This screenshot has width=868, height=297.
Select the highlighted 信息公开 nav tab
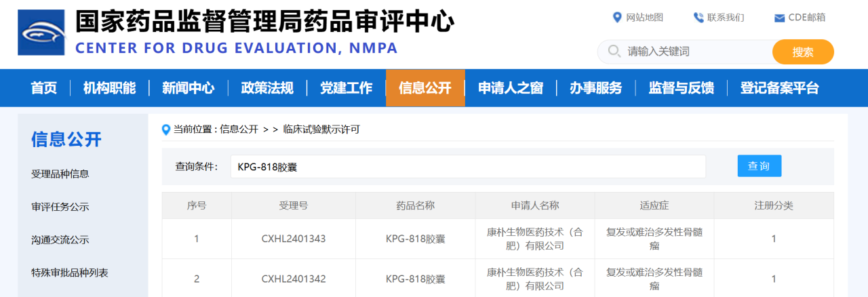point(425,87)
